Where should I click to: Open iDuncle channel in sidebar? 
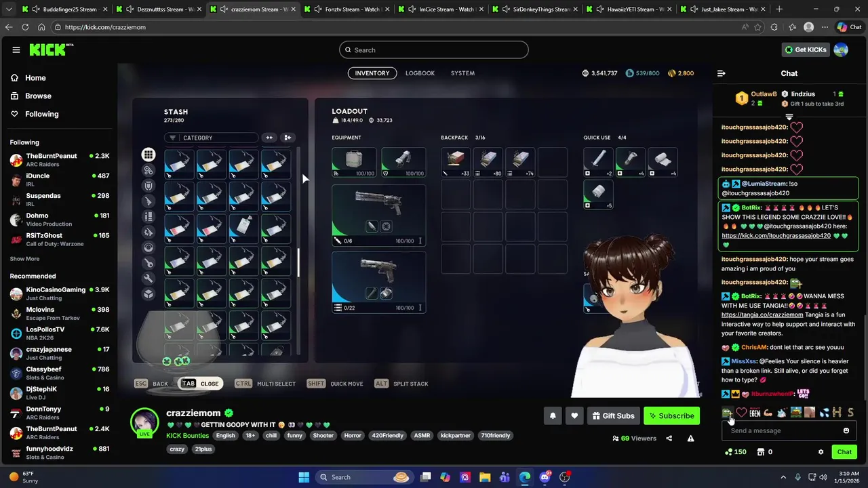pos(60,180)
